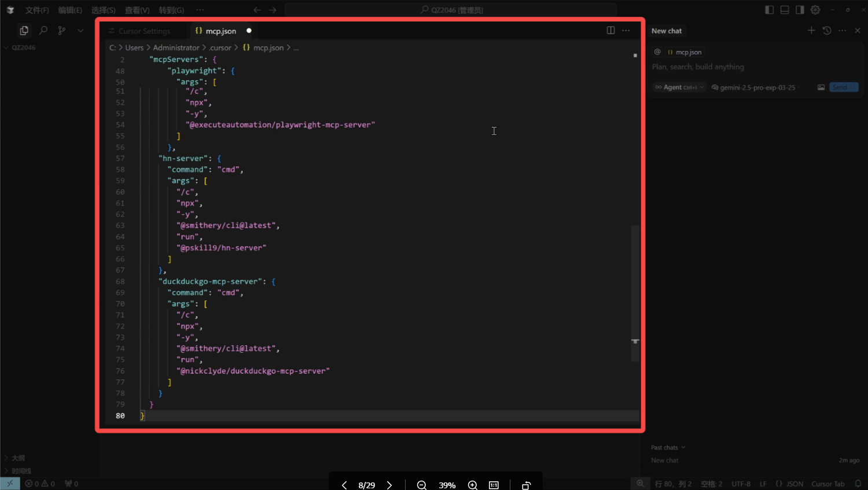
Task: Open the Source Control branch icon
Action: point(62,31)
